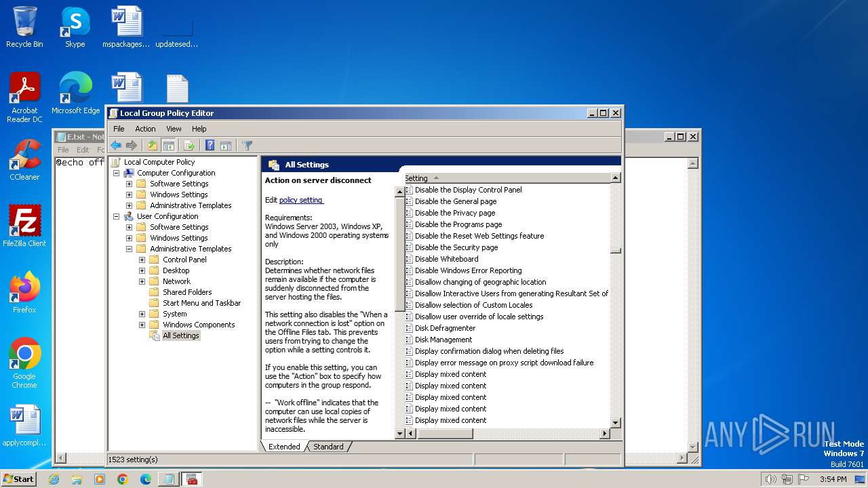Image resolution: width=868 pixels, height=488 pixels.
Task: Open File Explorer from the taskbar
Action: [77, 479]
